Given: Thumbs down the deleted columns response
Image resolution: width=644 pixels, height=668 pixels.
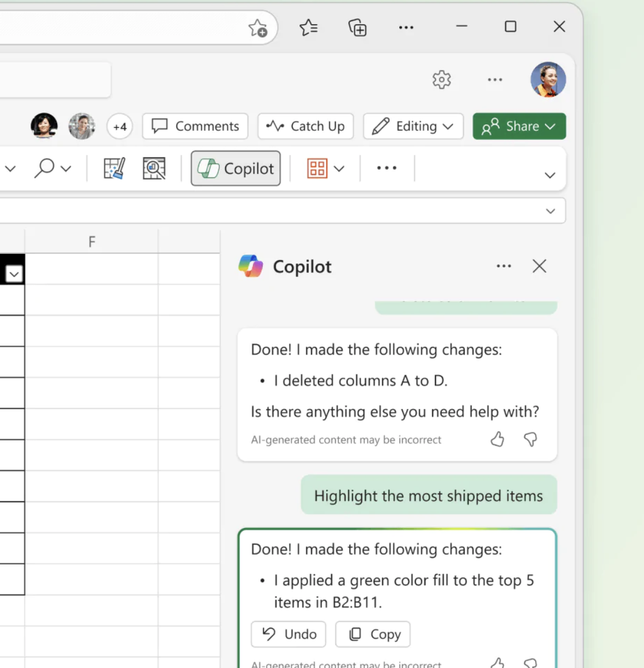Looking at the screenshot, I should point(531,439).
